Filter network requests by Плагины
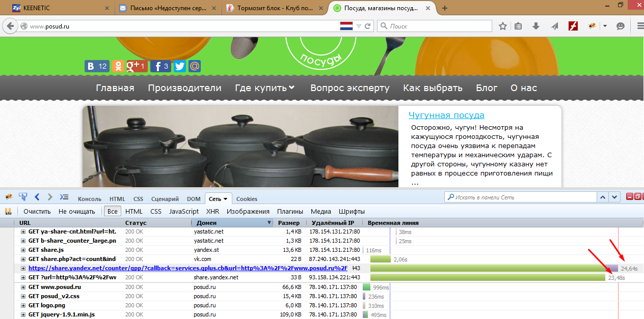This screenshot has height=319, width=644. point(290,211)
